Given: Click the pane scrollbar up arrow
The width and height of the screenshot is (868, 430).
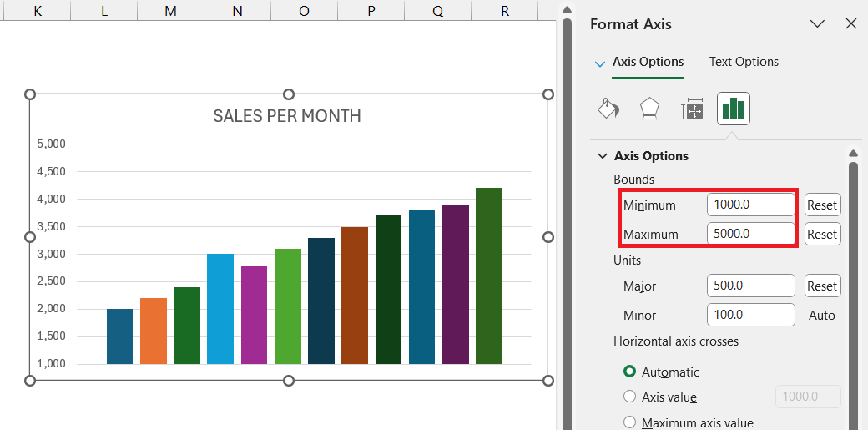Looking at the screenshot, I should coord(853,152).
